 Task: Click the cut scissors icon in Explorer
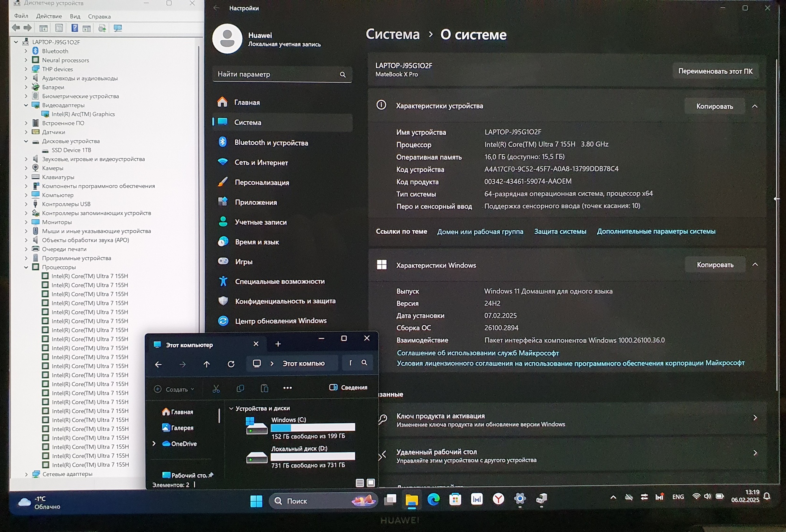coord(216,389)
